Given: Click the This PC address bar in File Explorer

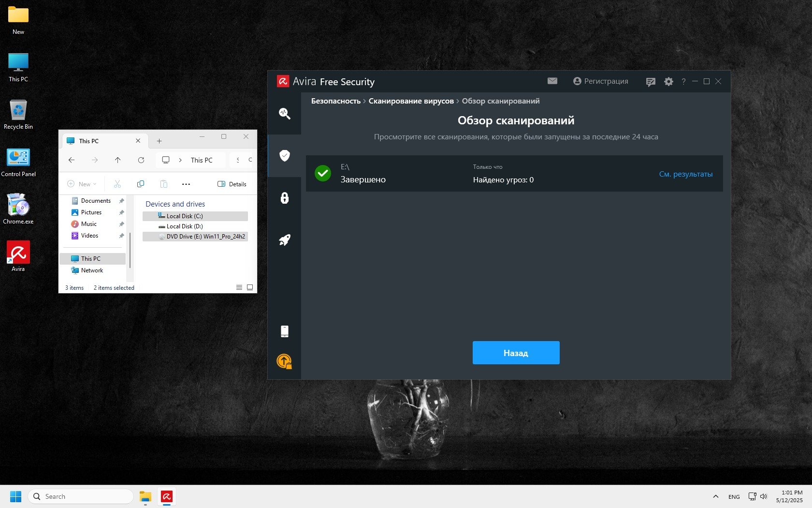Looking at the screenshot, I should [x=191, y=160].
